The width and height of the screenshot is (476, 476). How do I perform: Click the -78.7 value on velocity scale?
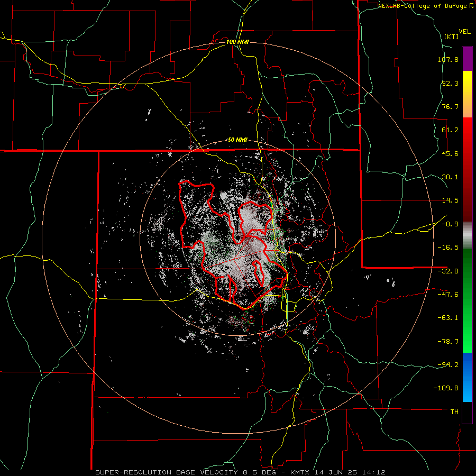tap(448, 342)
